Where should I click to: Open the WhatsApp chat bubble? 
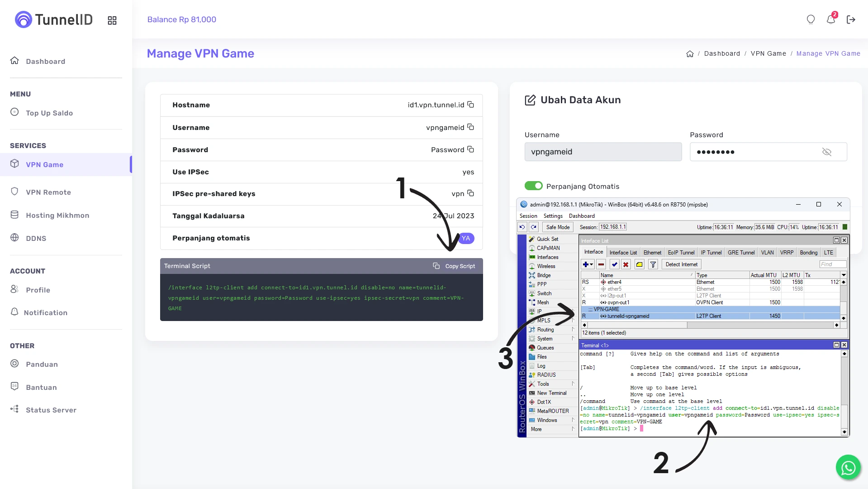(x=848, y=467)
